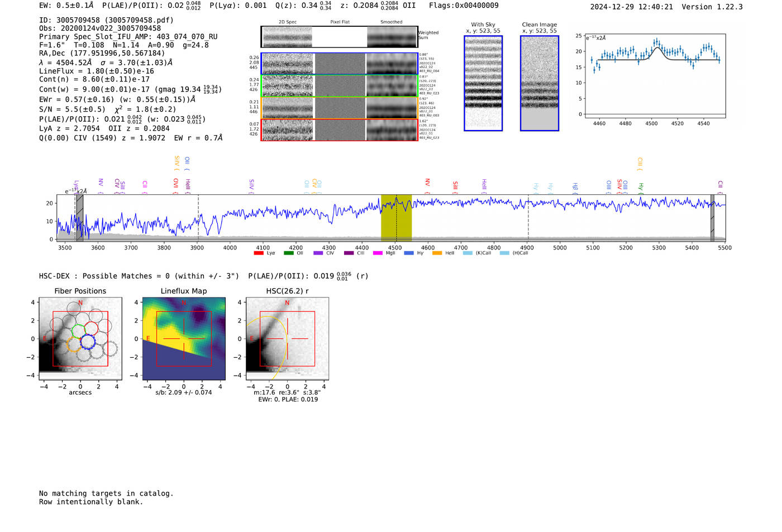
Task: Click the arcsecs axis label
Action: point(80,392)
